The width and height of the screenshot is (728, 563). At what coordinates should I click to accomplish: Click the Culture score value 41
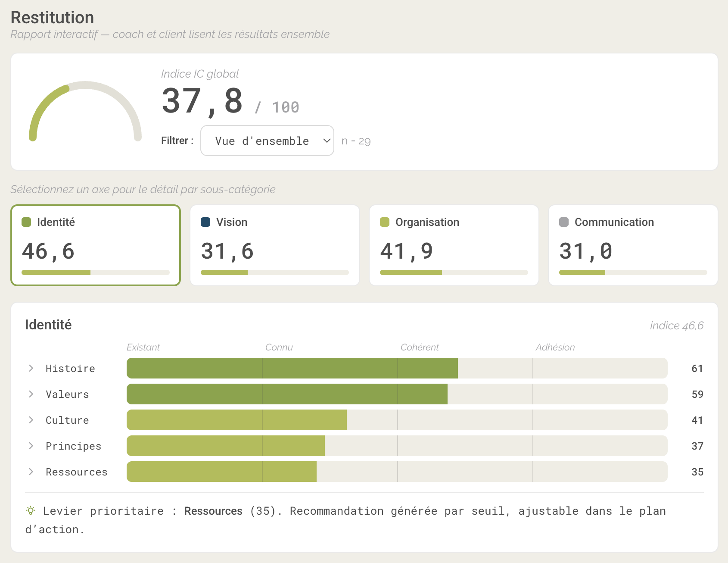point(697,420)
